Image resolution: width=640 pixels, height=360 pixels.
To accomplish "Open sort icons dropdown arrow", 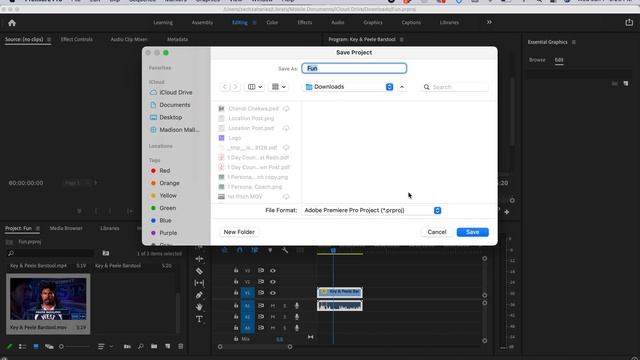I will click(111, 347).
